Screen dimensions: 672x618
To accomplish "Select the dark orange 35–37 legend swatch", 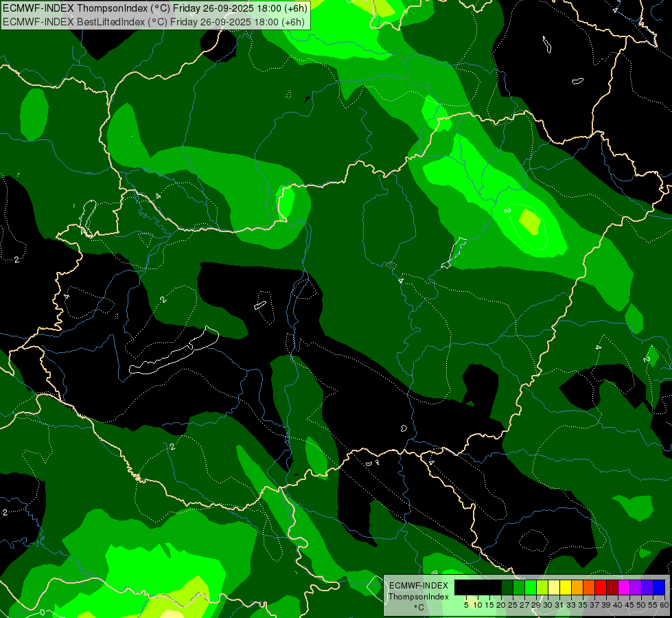I will click(x=589, y=587).
